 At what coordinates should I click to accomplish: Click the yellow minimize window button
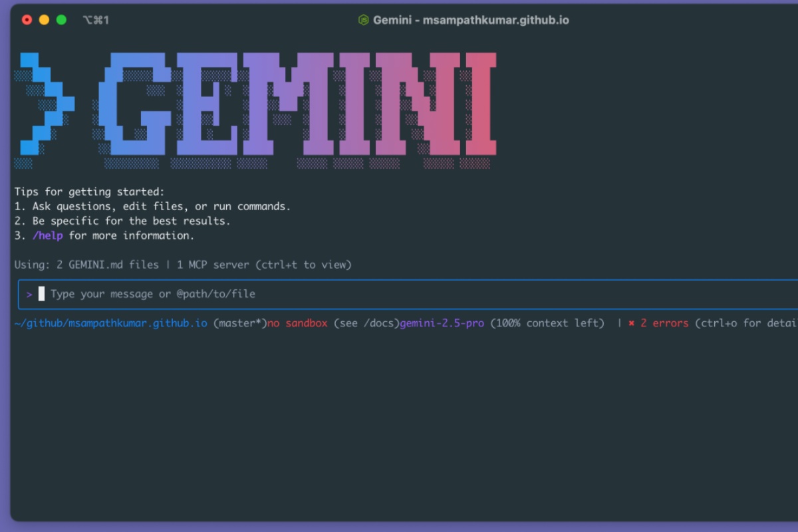45,20
